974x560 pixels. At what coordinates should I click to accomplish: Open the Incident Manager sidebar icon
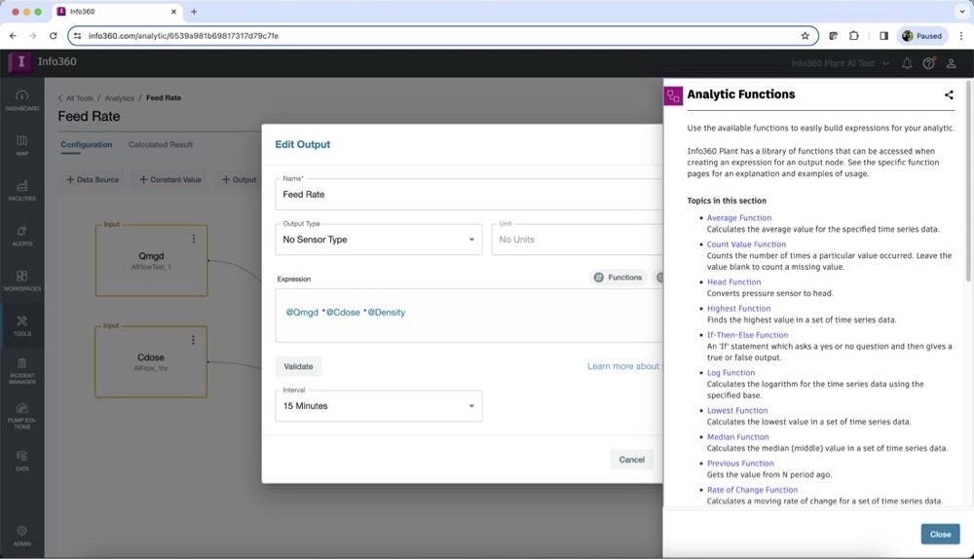21,371
